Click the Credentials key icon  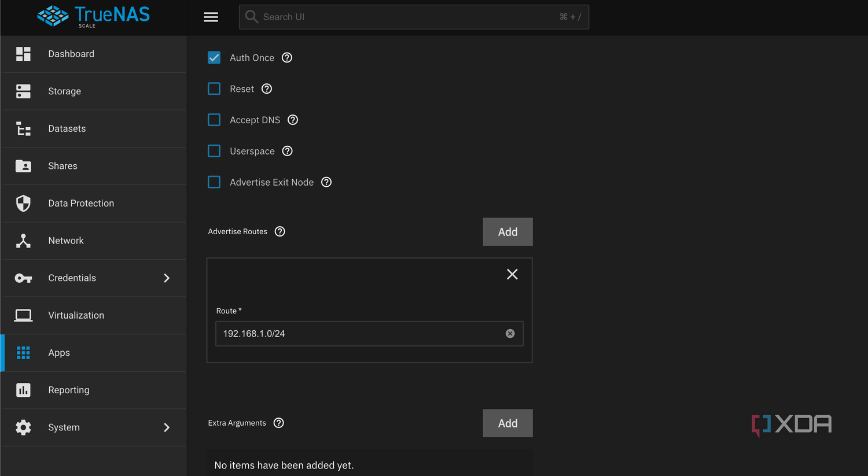[x=23, y=278]
